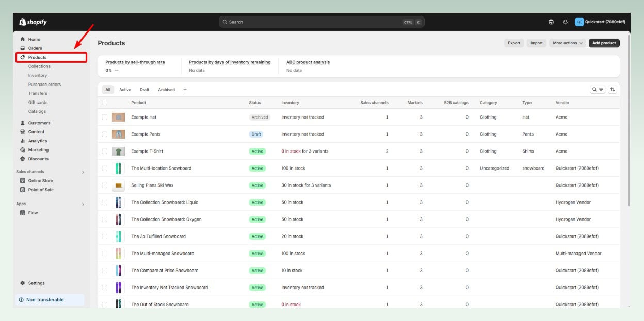Open Inventory in the sidebar
644x321 pixels.
[38, 75]
